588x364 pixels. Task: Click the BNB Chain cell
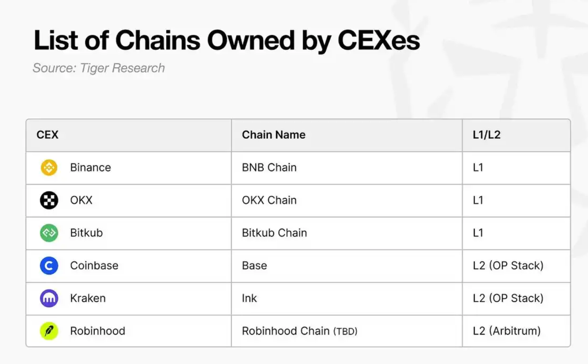pos(269,168)
